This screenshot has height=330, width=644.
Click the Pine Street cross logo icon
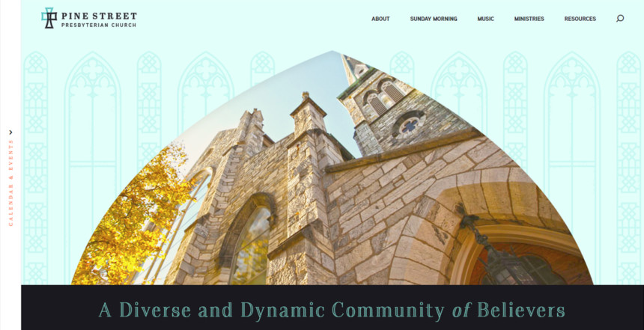(x=49, y=19)
